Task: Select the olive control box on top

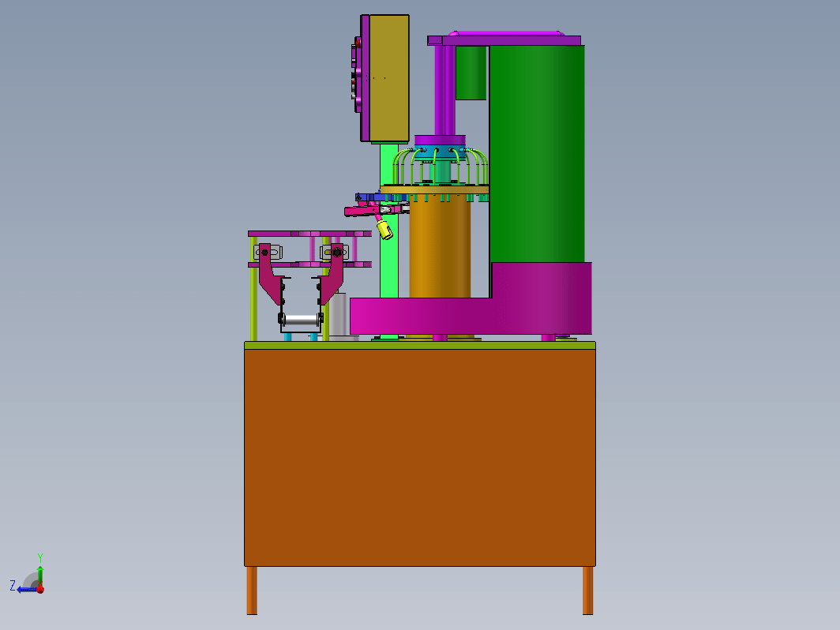Action: (389, 78)
